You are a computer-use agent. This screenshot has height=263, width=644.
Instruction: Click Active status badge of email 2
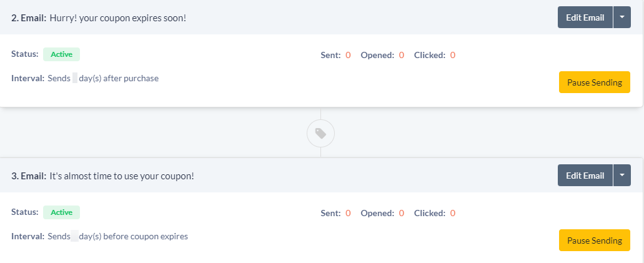coord(61,54)
